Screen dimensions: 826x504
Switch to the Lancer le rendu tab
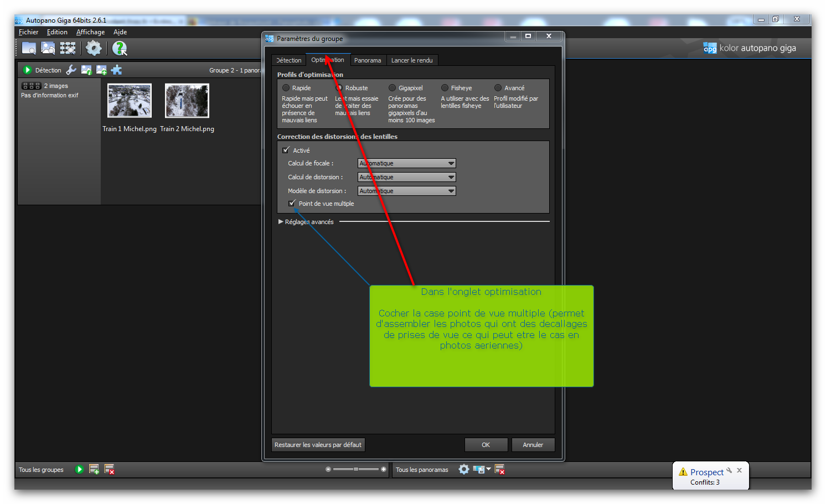pos(412,60)
